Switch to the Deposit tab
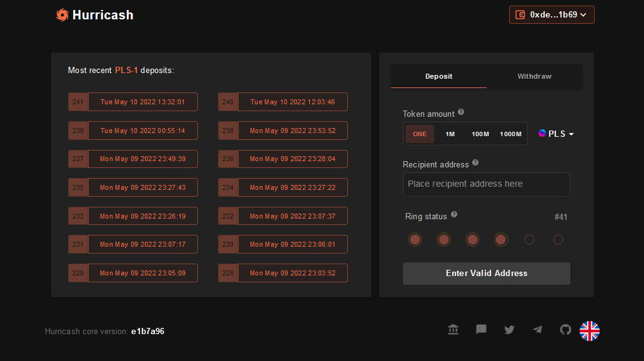This screenshot has width=644, height=361. click(438, 76)
